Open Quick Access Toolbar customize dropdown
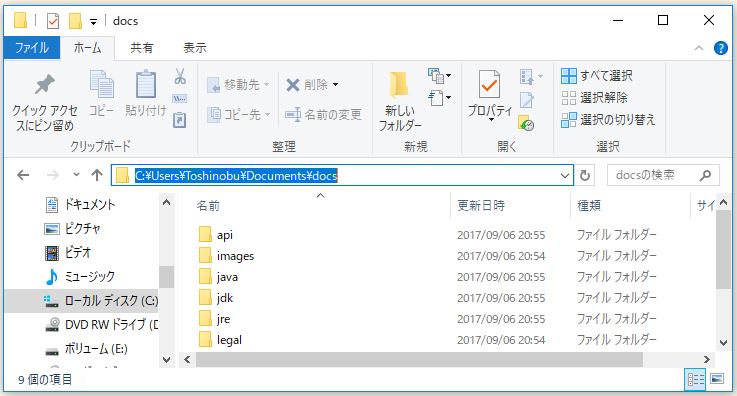Screen dimensions: 737x396 pos(94,21)
